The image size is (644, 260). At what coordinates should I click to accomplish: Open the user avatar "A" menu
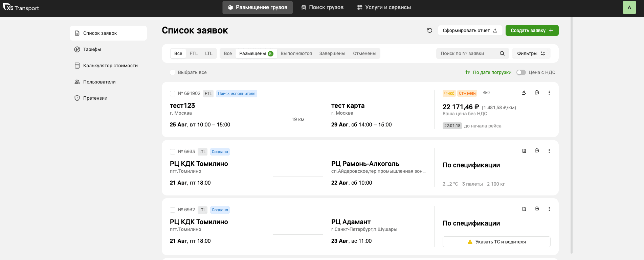(629, 7)
